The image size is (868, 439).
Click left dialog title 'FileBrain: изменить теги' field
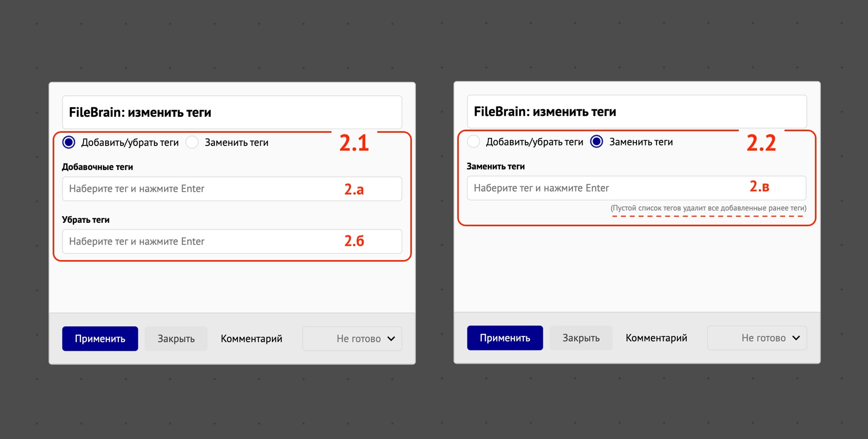(x=232, y=112)
